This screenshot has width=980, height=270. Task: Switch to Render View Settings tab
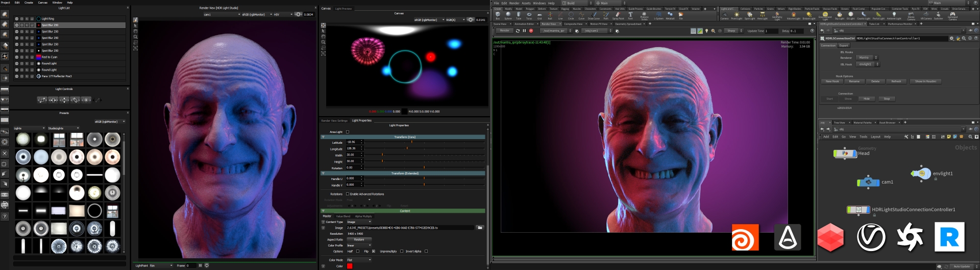334,121
